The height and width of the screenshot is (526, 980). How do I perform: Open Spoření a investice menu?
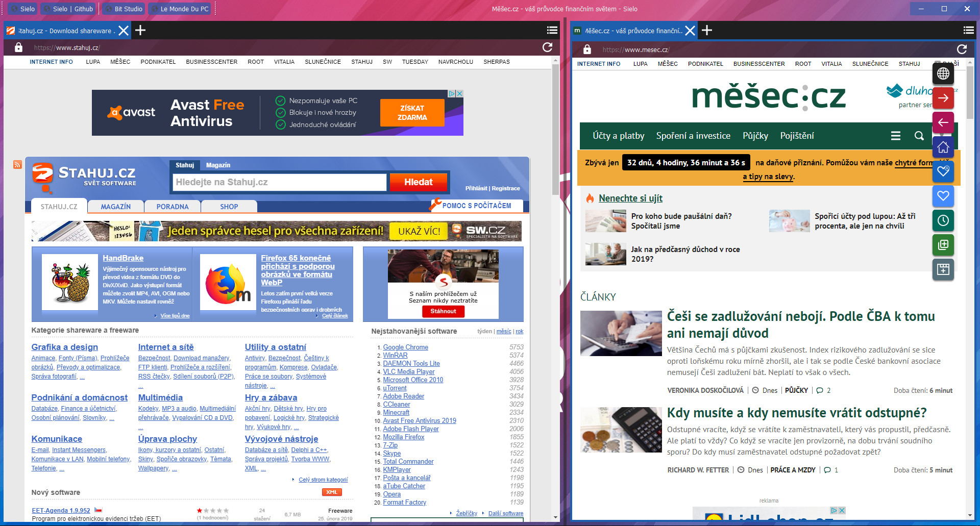tap(693, 136)
